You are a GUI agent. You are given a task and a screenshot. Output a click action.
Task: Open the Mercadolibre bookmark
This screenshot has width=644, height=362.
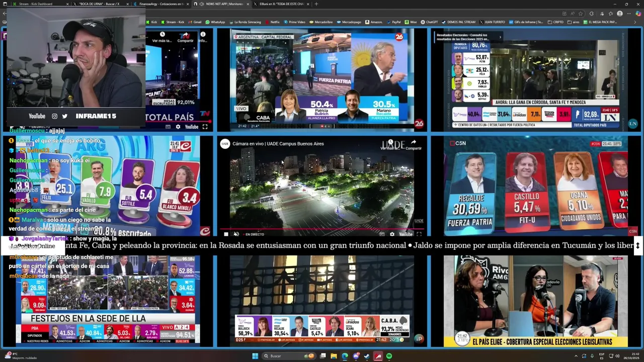coord(321,22)
